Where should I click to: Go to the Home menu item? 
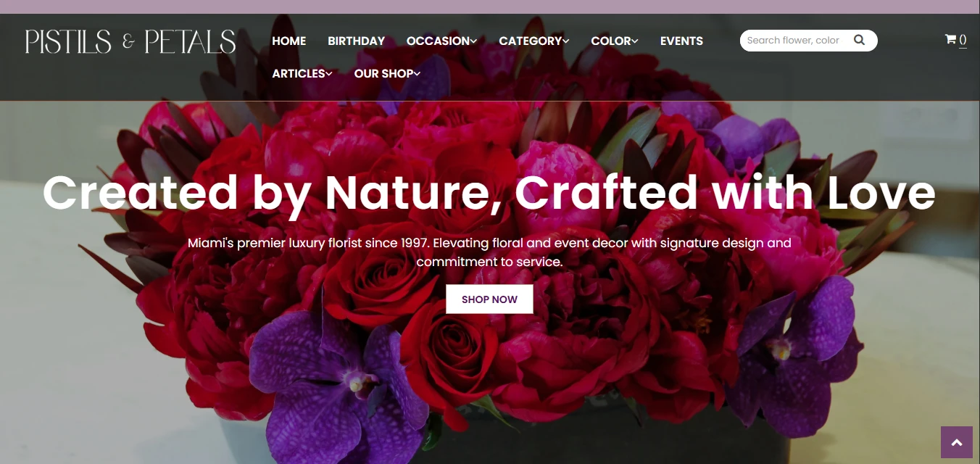289,41
